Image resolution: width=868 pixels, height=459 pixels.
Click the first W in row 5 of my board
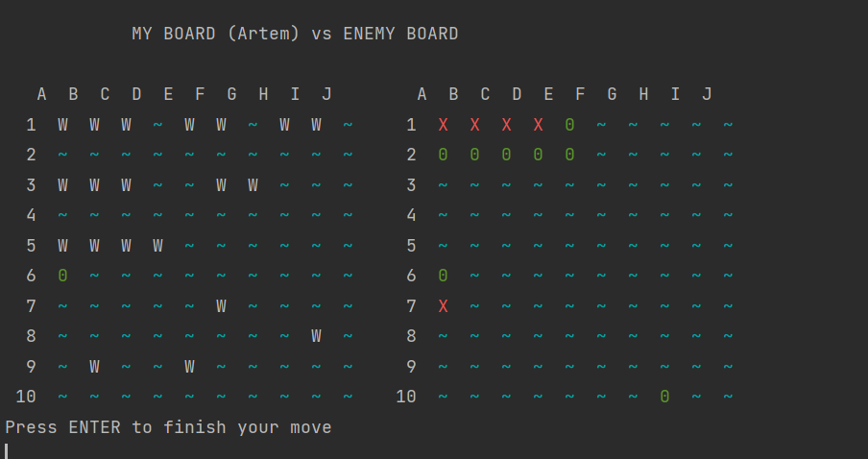62,245
